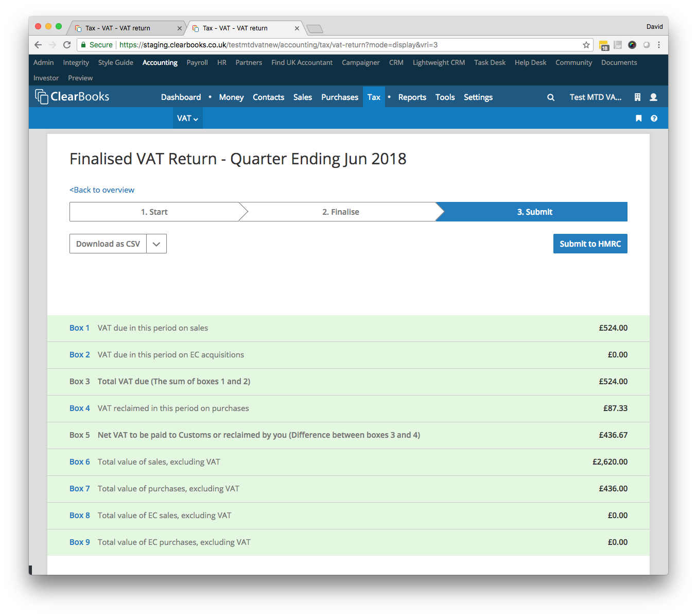Open a new browser tab
The image size is (697, 616).
(x=315, y=28)
